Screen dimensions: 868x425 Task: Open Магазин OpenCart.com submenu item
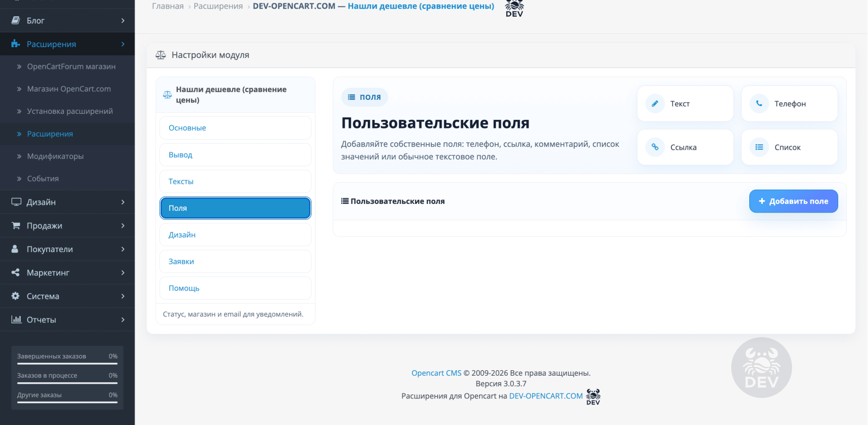pos(67,89)
